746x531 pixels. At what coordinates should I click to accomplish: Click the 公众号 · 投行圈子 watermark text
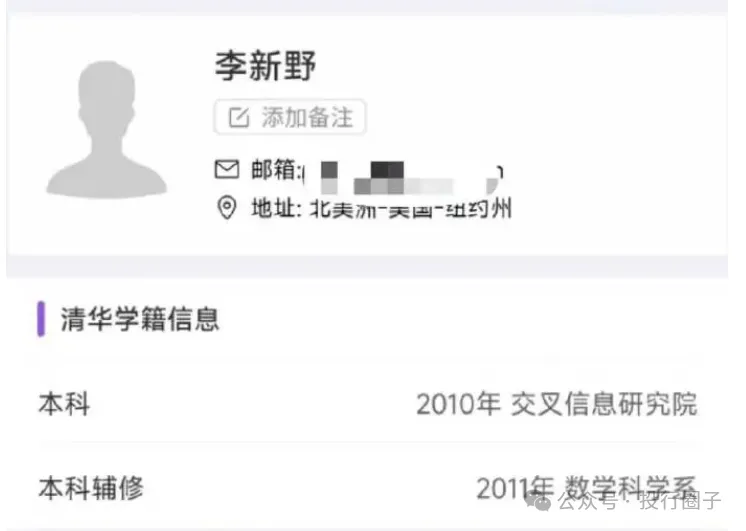tap(639, 501)
